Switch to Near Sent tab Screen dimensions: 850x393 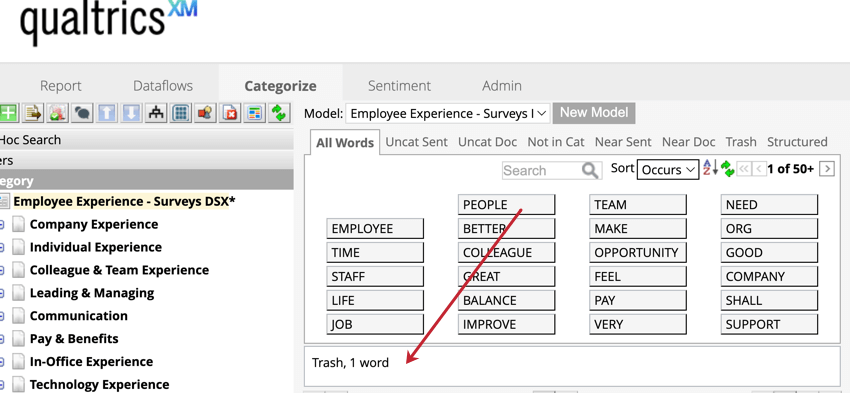[623, 142]
